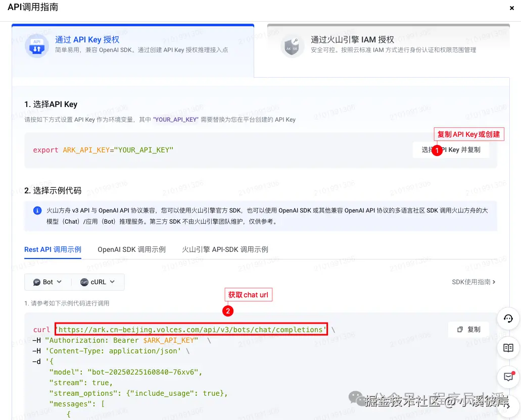
Task: Open SDK使用指南 link
Action: 473,282
